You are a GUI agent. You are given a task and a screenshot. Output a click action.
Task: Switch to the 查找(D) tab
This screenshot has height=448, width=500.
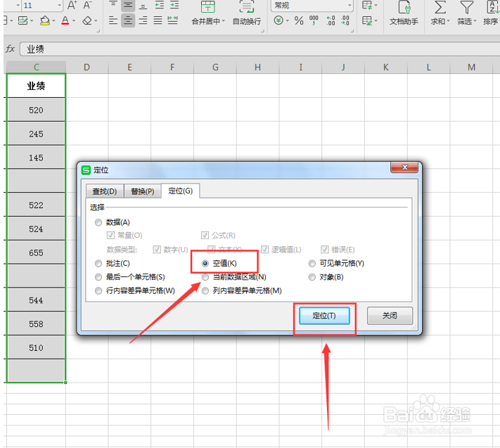105,191
